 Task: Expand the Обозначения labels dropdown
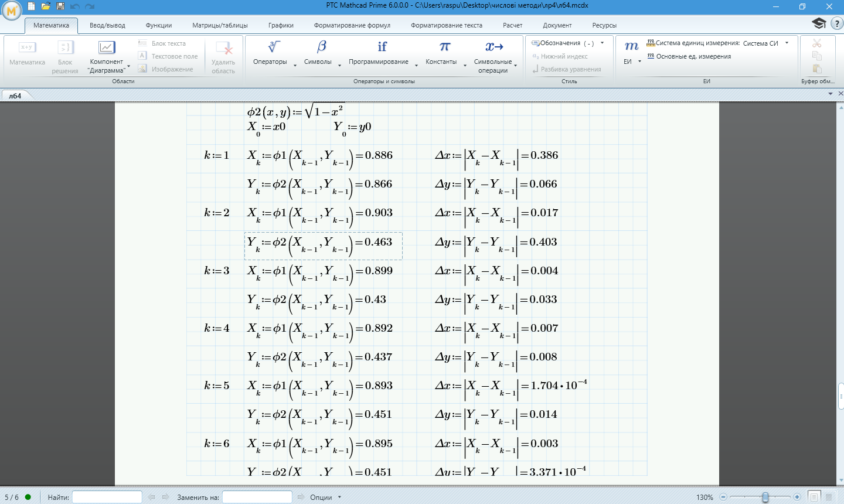coord(602,43)
